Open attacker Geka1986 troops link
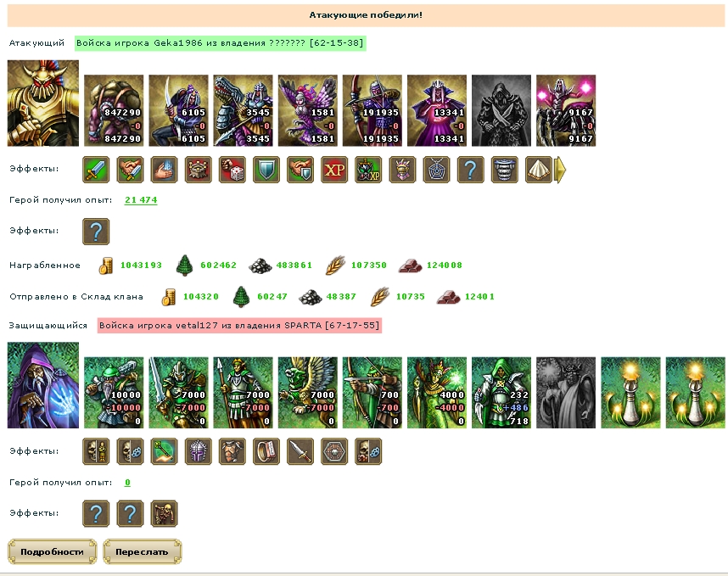This screenshot has height=576, width=728. 220,43
